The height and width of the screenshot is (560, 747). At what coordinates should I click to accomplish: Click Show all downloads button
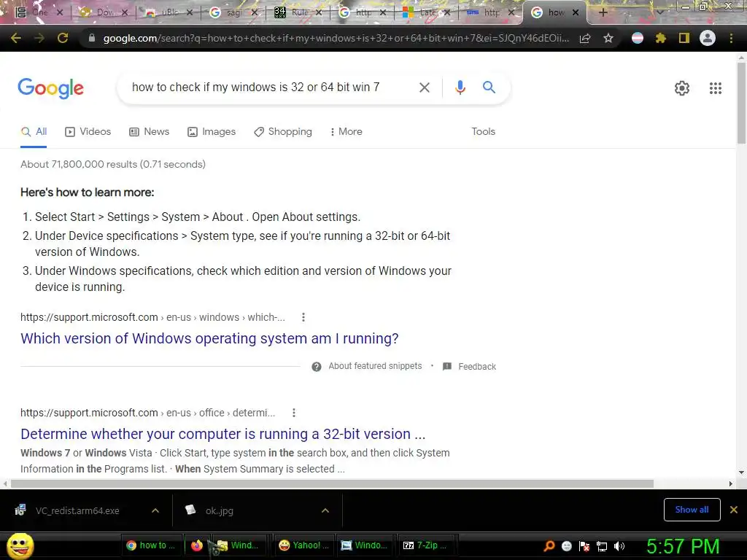[x=692, y=510]
